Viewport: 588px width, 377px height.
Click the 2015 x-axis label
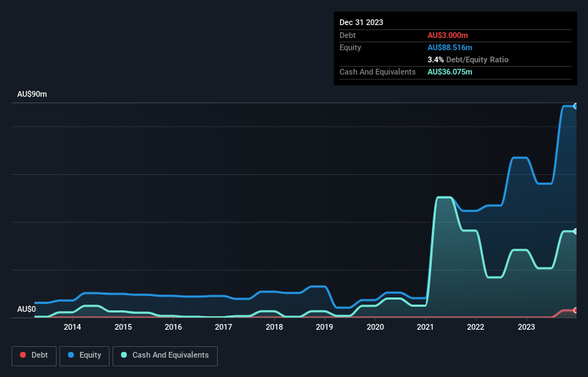point(123,327)
